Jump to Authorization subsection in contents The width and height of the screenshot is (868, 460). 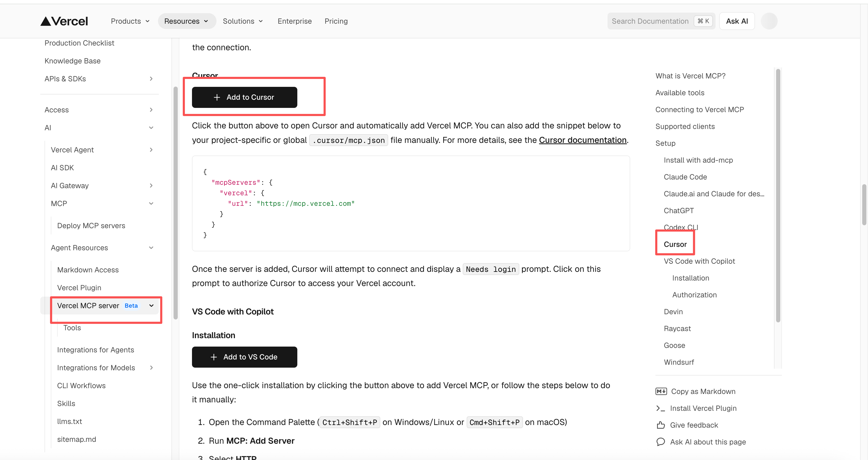[694, 295]
